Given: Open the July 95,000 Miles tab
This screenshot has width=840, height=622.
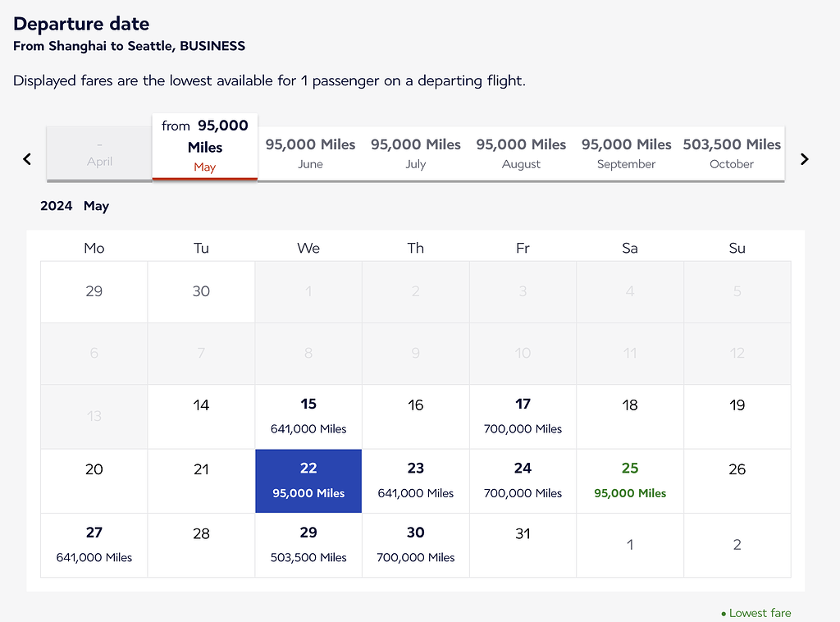Looking at the screenshot, I should click(x=416, y=153).
